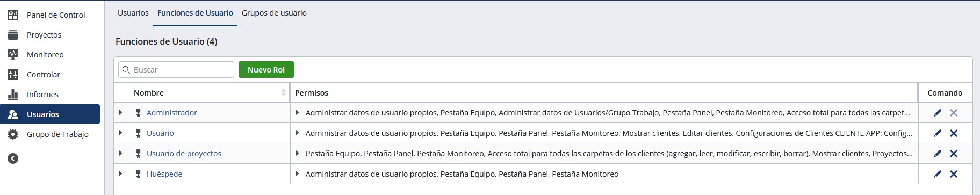
Task: Expand the Usuario de proyectos row
Action: coord(120,154)
